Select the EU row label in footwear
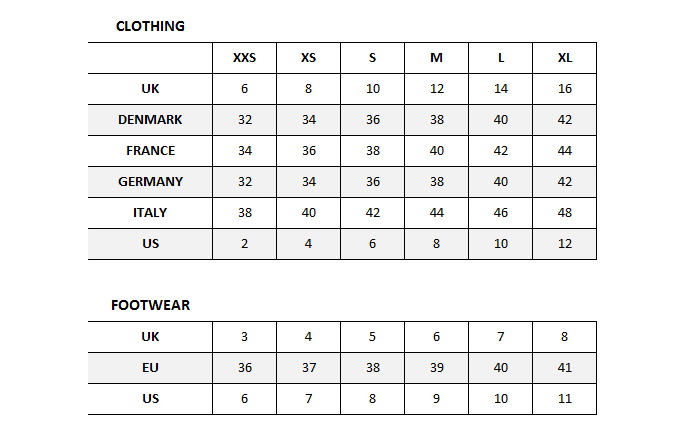Screen dimensions: 691x439 pos(150,368)
